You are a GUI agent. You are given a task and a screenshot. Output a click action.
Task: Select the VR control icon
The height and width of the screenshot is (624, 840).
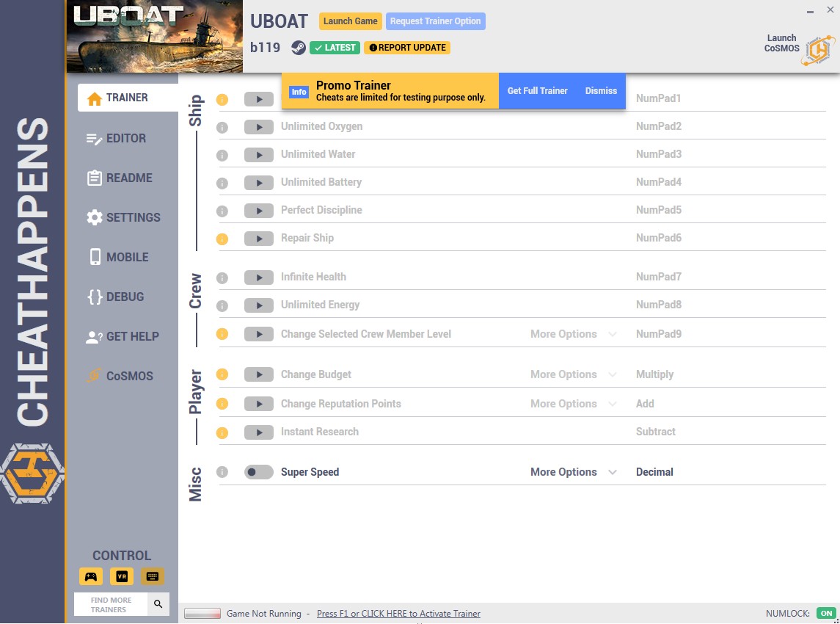122,576
